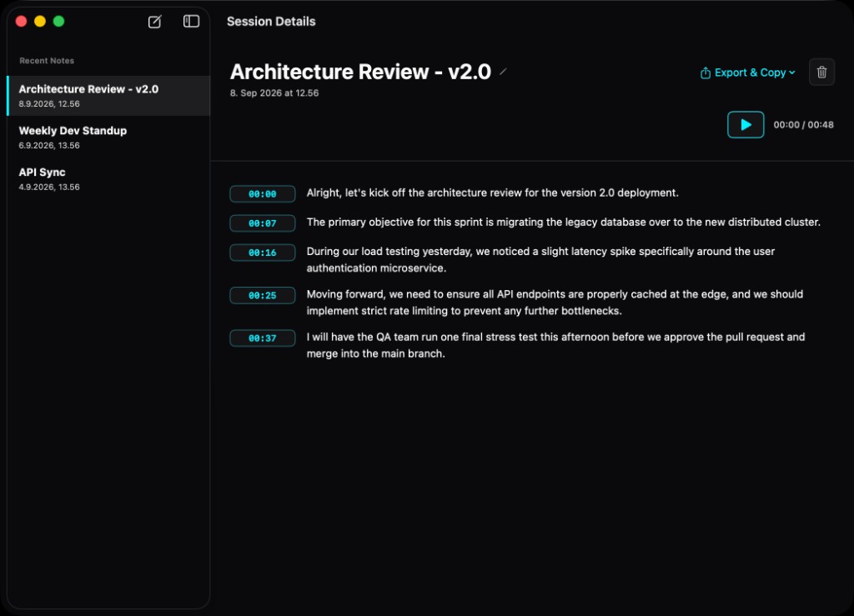Maximize the window with the green button
The image size is (854, 616).
pos(59,21)
